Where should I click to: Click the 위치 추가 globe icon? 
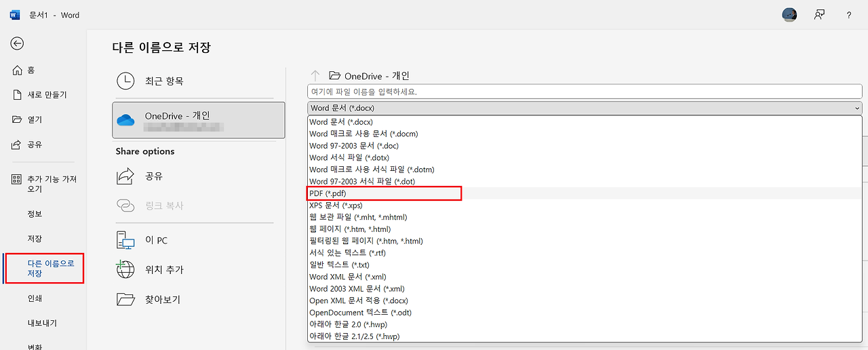(125, 269)
